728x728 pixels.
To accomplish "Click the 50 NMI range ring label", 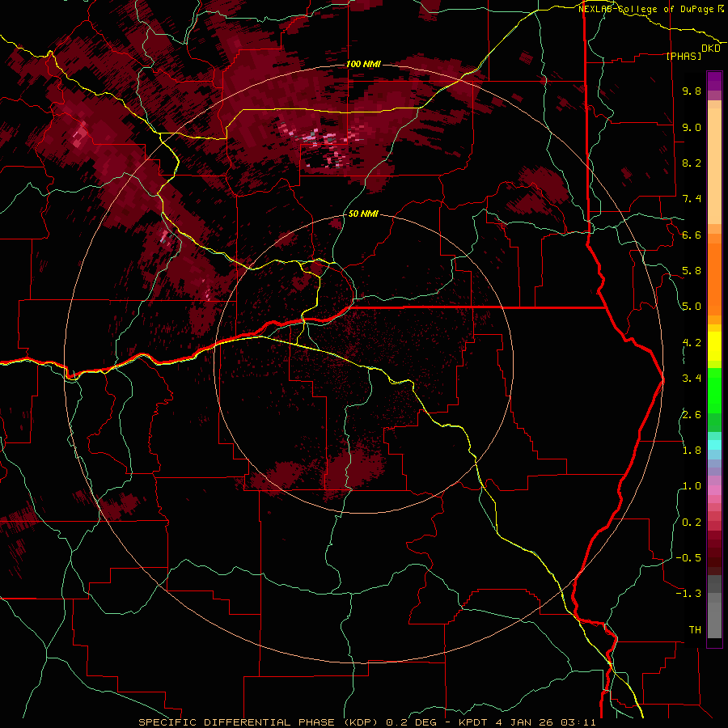I will tap(363, 214).
